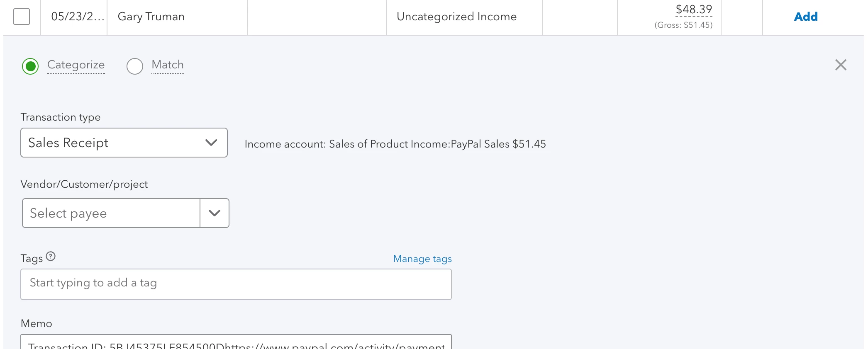Tick the Gary Truman transaction checkbox

22,17
